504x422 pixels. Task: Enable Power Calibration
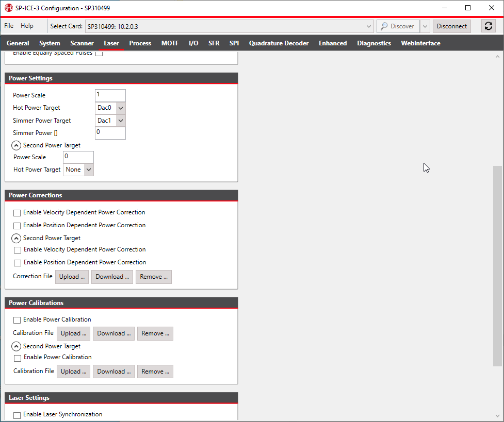[17, 320]
